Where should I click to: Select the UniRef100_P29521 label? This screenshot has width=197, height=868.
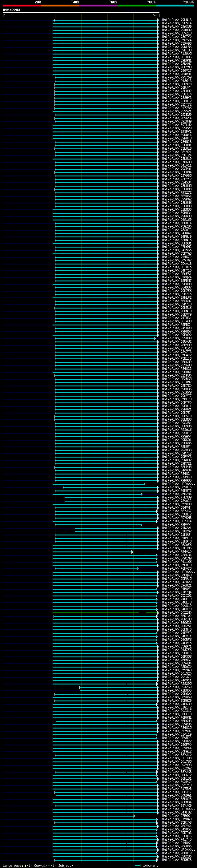176,111
